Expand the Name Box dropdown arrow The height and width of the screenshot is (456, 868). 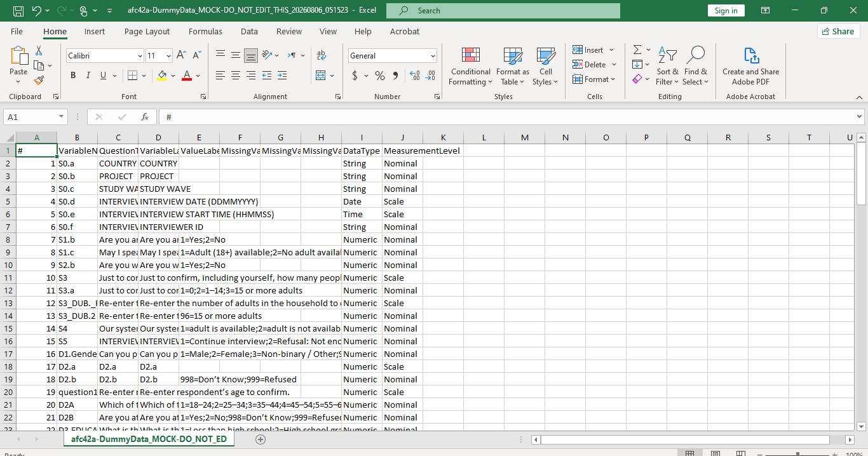pos(62,117)
